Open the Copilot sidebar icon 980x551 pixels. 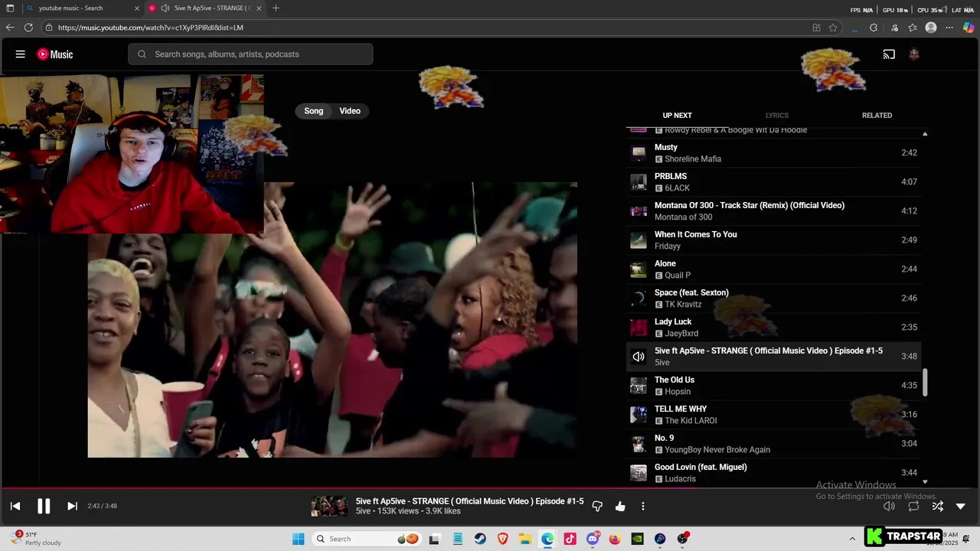969,28
